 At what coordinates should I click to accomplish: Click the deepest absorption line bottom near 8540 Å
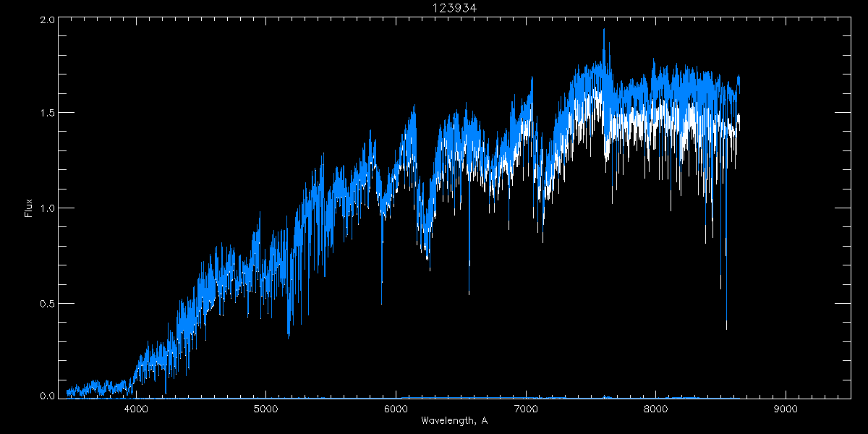(726, 329)
